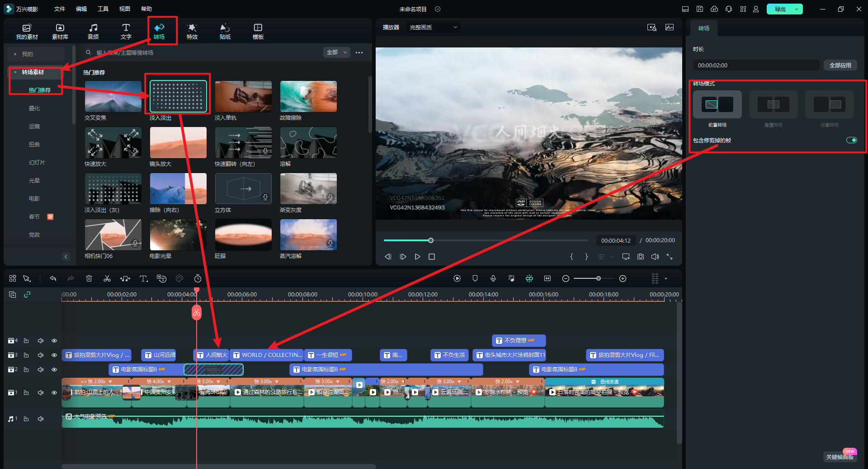Open the 完整画质 quality dropdown
This screenshot has width=868, height=469.
click(x=433, y=28)
